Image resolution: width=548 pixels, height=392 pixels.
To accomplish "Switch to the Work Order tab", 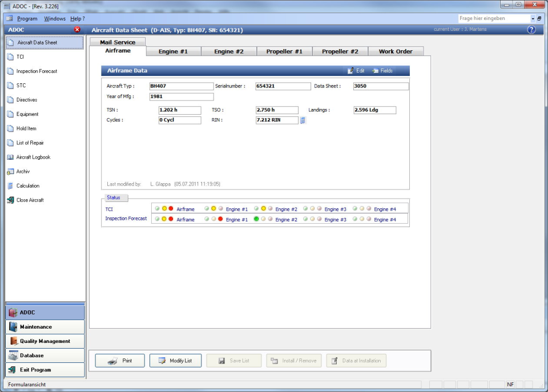I will tap(396, 51).
